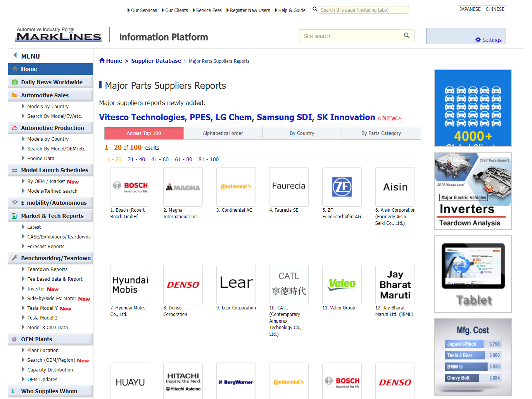The height and width of the screenshot is (399, 532).
Task: Open Supplier Database breadcrumb link
Action: coord(156,60)
